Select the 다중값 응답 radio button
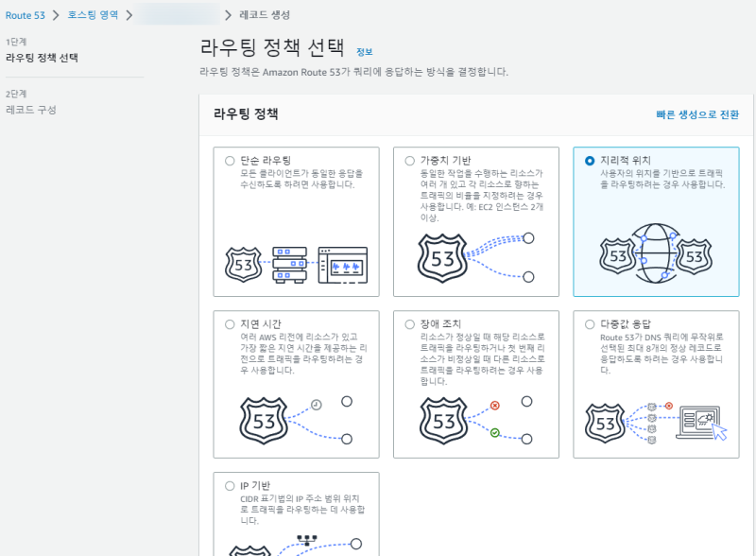The width and height of the screenshot is (756, 556). tap(590, 324)
